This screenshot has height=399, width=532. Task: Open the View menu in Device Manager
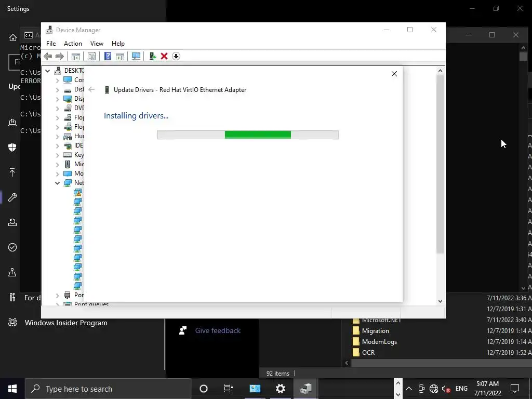[97, 44]
